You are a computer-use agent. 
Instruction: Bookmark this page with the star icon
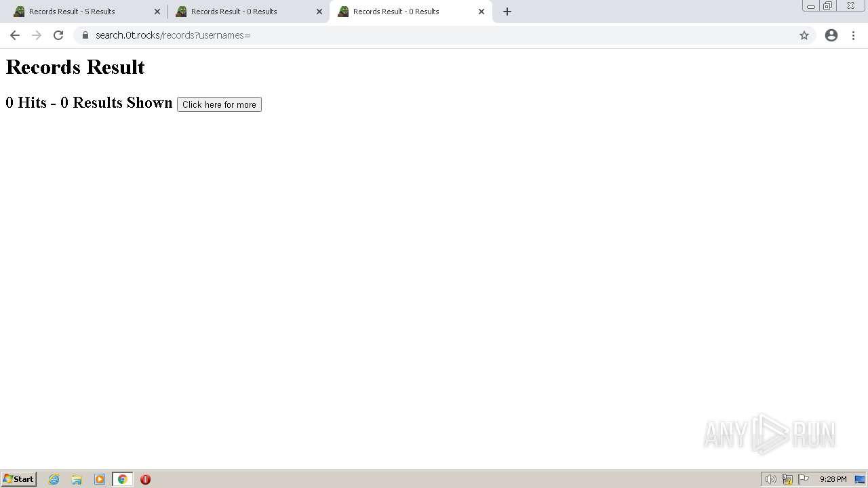804,35
